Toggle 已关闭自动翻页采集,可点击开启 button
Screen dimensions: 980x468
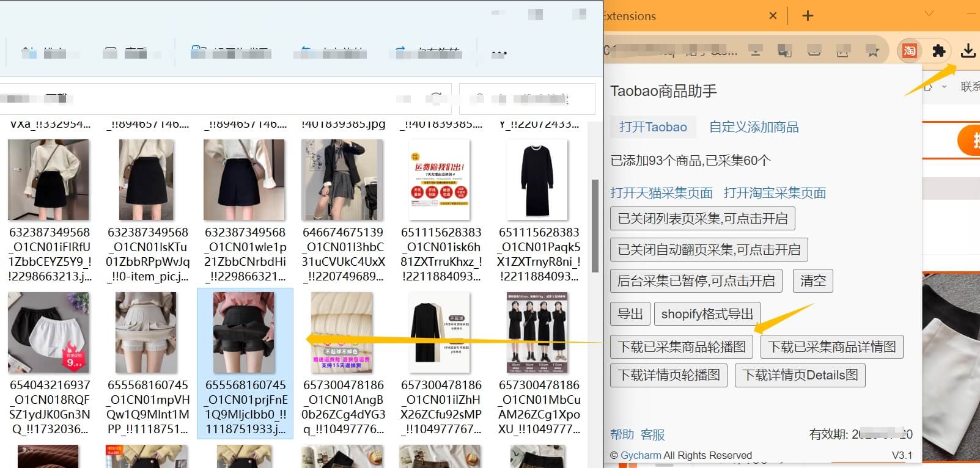tap(709, 250)
